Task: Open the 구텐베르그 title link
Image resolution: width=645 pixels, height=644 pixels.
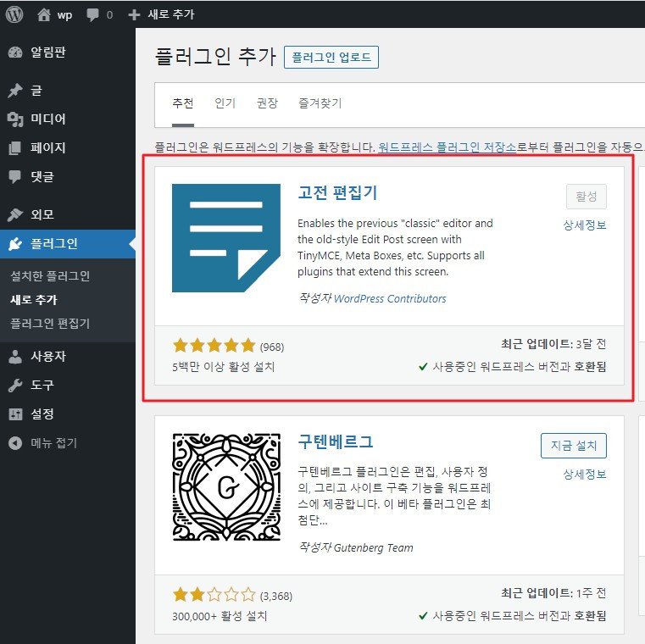Action: pos(336,441)
